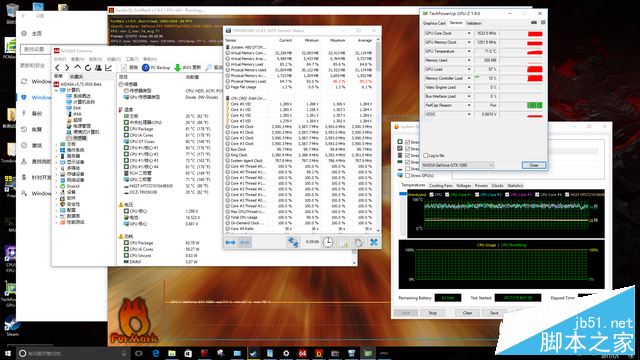
Task: Toggle CPU Core #4 graph checkbox
Action: click(537, 195)
